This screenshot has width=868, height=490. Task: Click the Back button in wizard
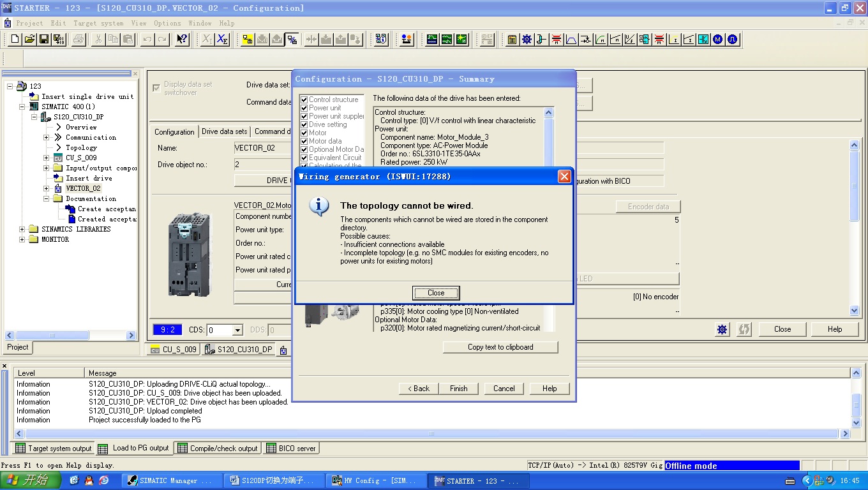tap(419, 389)
